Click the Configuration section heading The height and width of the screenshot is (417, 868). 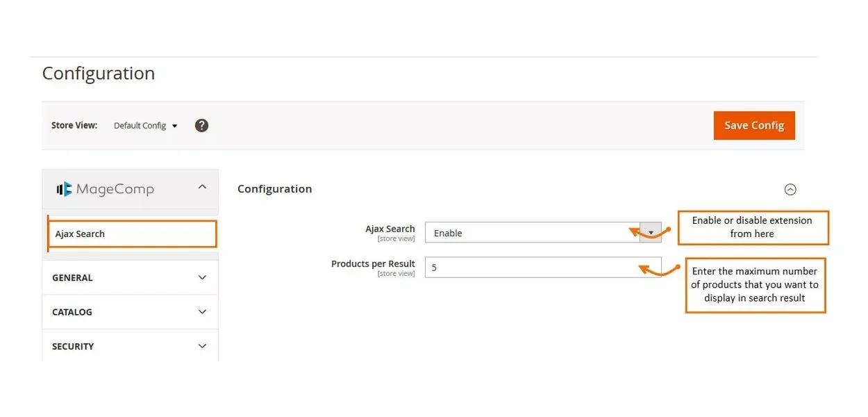[274, 189]
